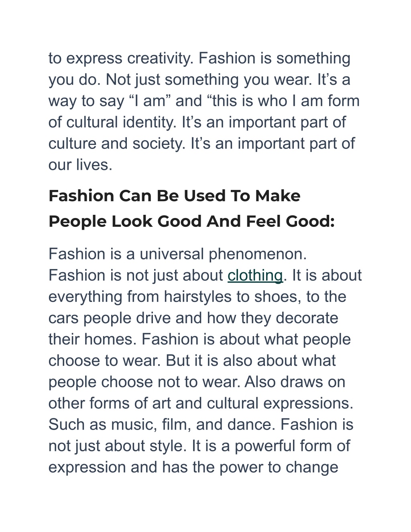
Task: Click the line "choose to wear. But it is also about what"
Action: 192,361
